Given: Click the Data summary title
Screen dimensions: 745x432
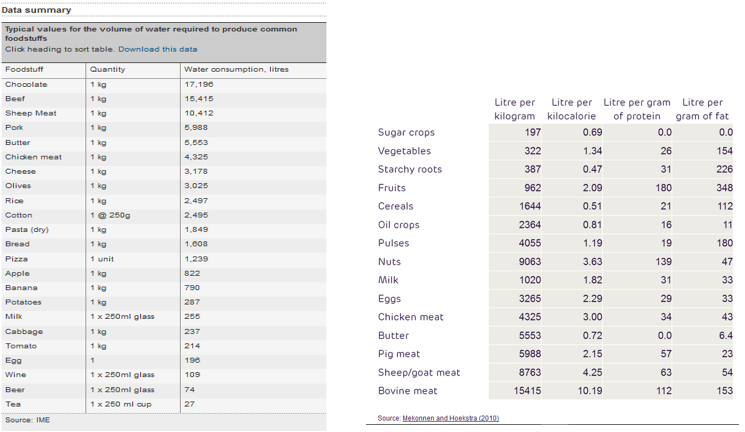Looking at the screenshot, I should 36,10.
